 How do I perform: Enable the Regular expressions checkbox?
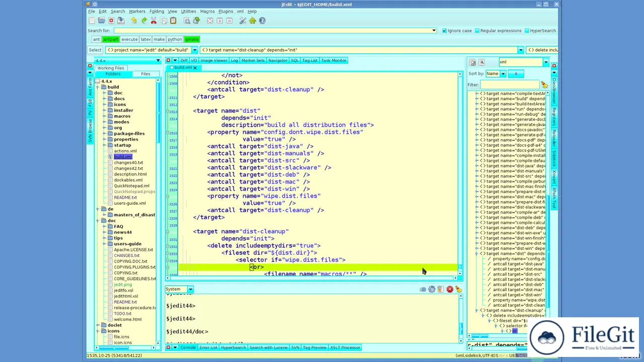[477, 31]
